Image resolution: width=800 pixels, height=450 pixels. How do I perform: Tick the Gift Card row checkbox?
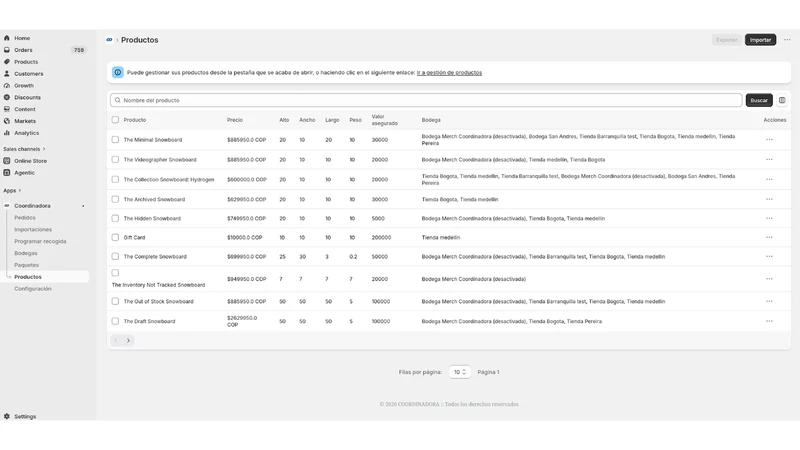(115, 237)
